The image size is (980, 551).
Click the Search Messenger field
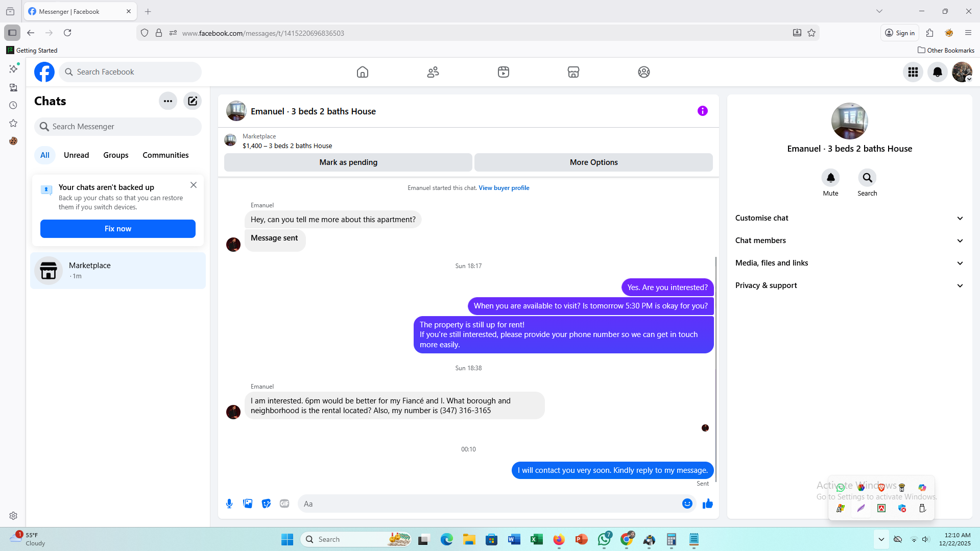[x=118, y=127]
